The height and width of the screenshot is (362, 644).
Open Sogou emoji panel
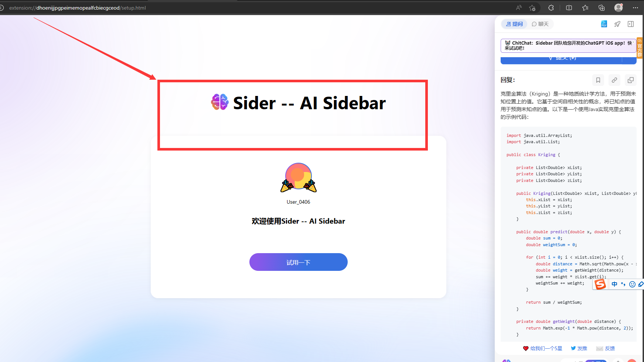pos(632,284)
